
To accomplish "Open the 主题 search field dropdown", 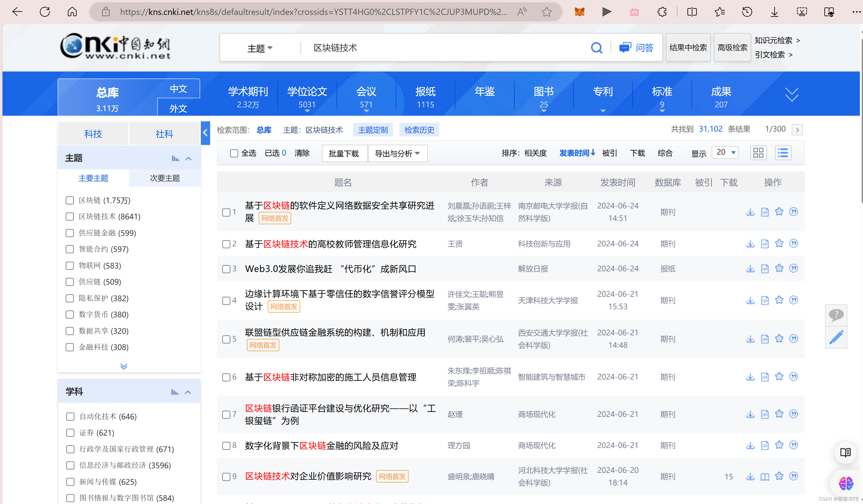I will coord(260,48).
